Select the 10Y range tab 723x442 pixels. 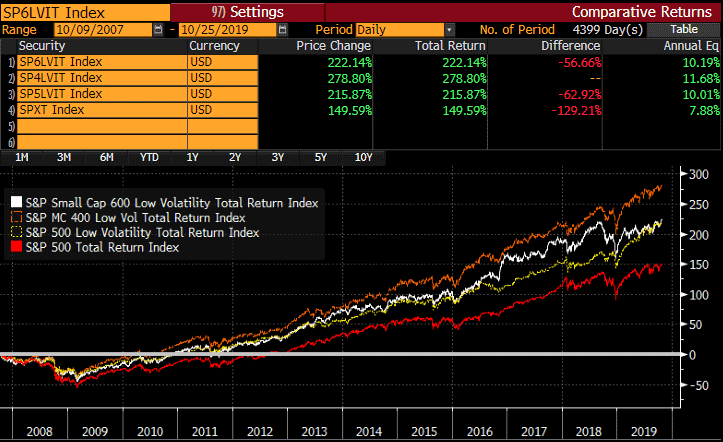click(x=363, y=158)
